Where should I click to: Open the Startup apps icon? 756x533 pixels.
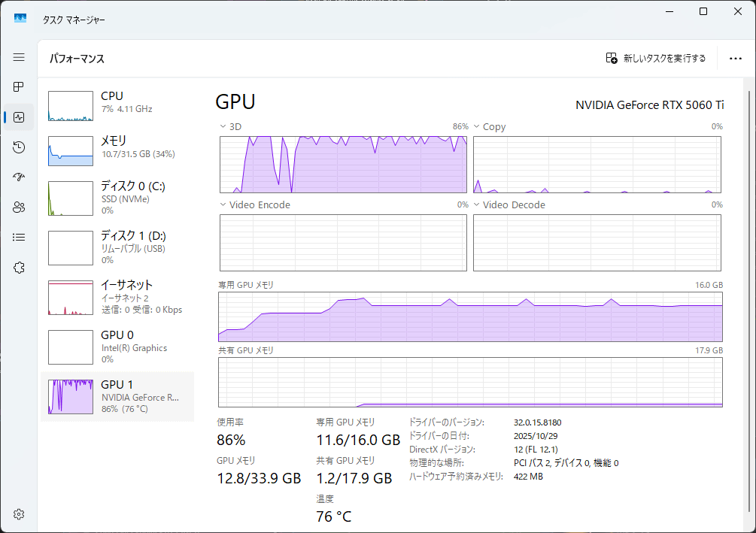click(x=19, y=177)
